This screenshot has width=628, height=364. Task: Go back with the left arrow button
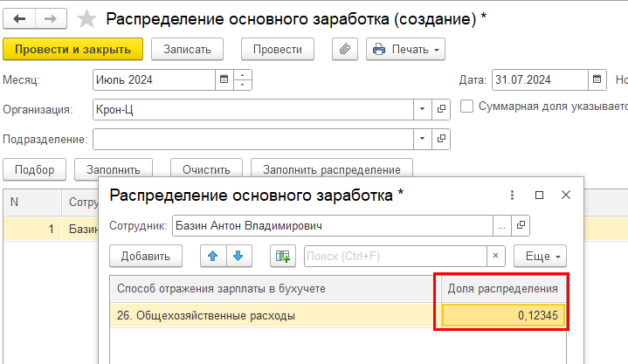pyautogui.click(x=19, y=19)
